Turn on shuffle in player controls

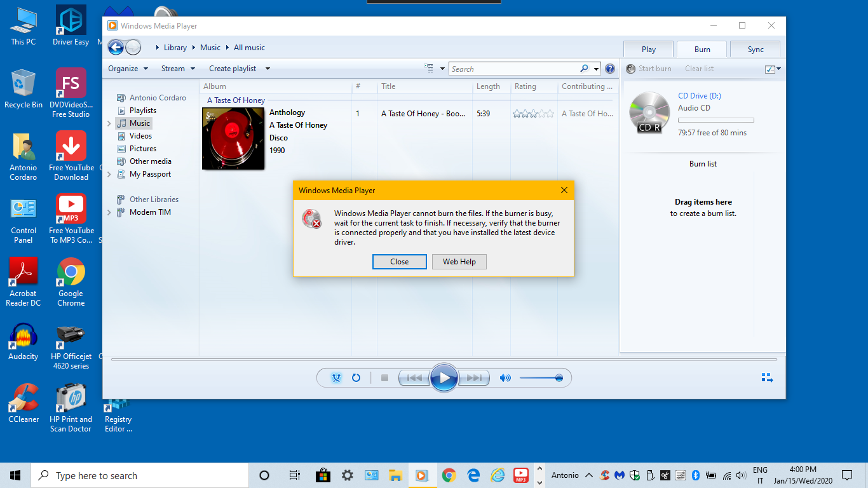coord(337,377)
